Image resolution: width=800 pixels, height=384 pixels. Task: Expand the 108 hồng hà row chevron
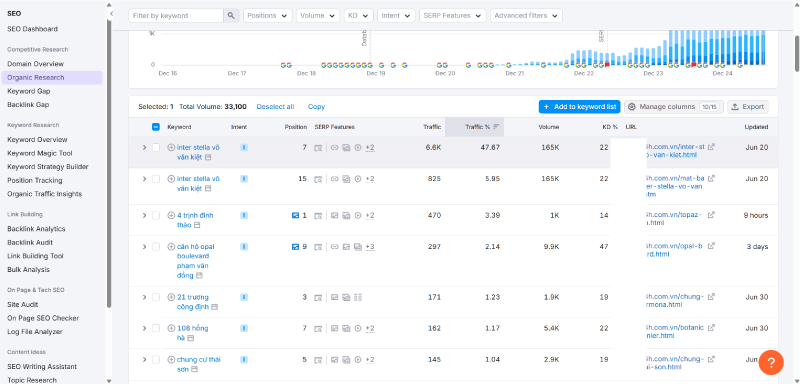coord(144,328)
